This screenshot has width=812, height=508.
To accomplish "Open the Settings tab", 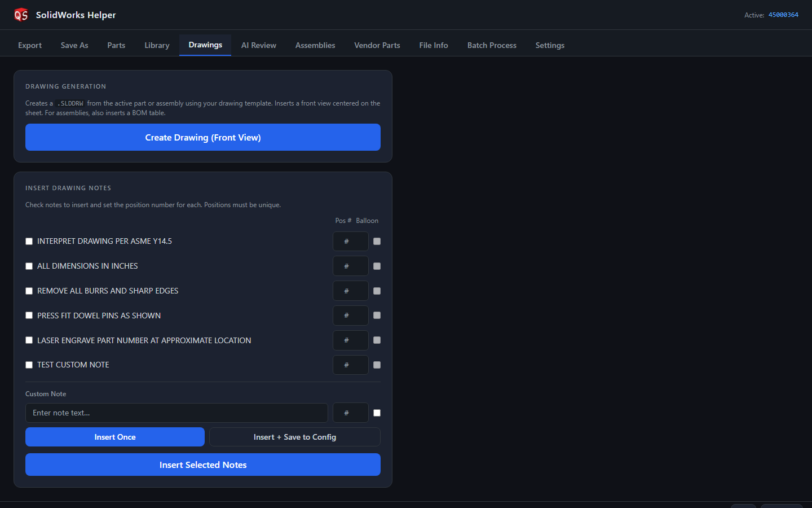I will (550, 45).
